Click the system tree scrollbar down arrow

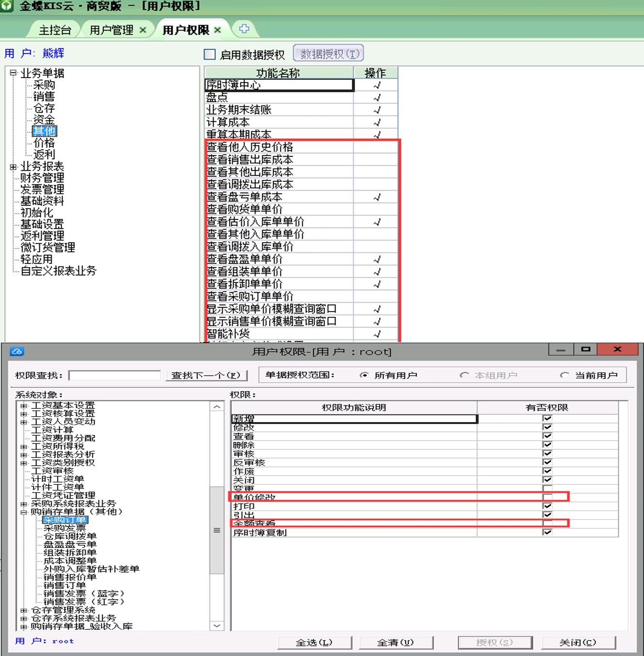217,625
